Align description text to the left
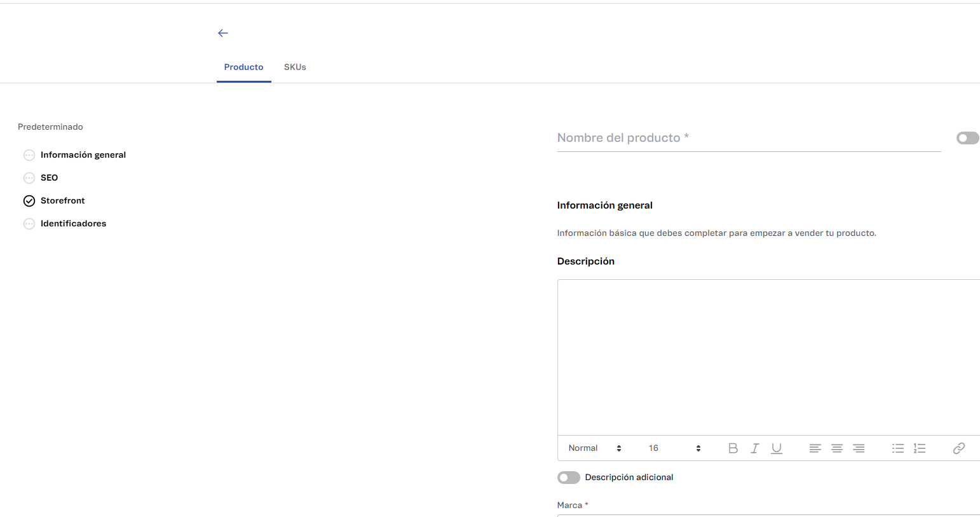This screenshot has width=980, height=517. 815,448
